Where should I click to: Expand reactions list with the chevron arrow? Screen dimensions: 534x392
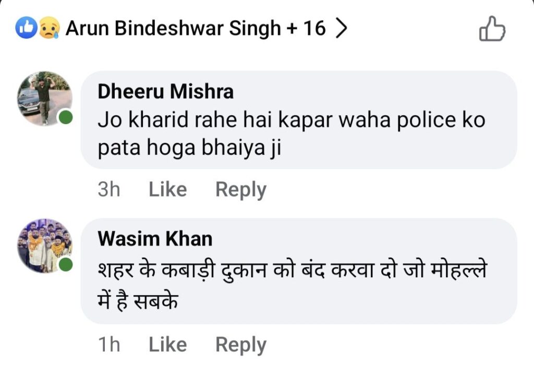coord(341,28)
